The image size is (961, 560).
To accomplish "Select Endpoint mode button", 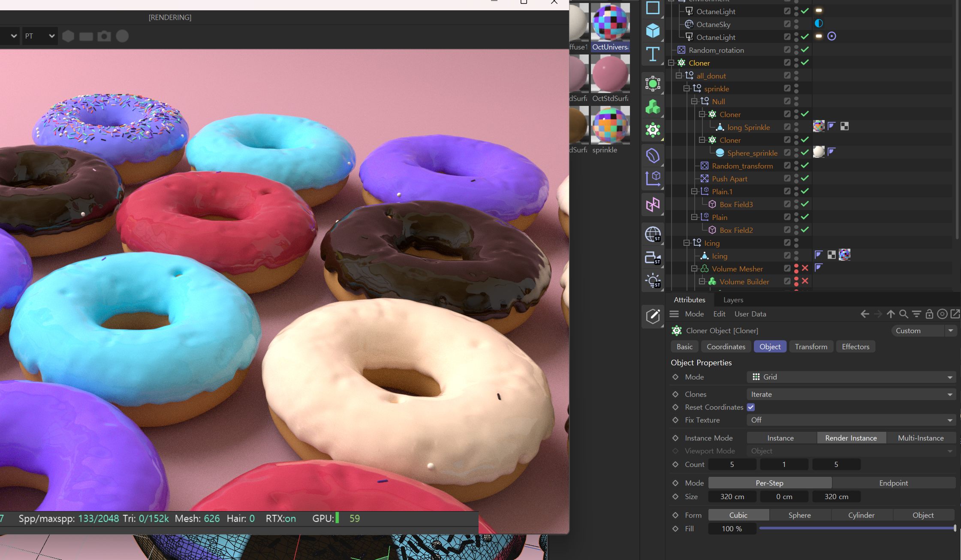I will (x=893, y=483).
